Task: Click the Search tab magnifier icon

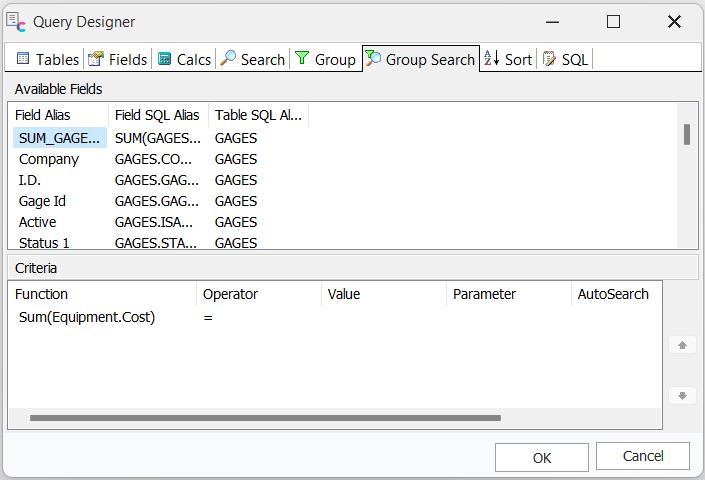Action: pos(229,59)
